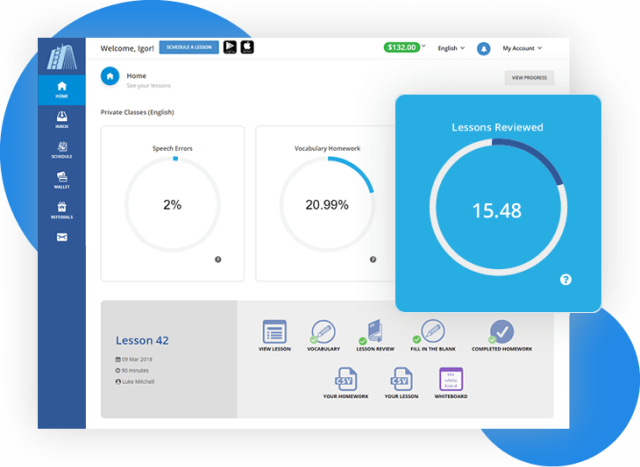This screenshot has width=640, height=467.
Task: Select the Home tab in sidebar
Action: [62, 90]
